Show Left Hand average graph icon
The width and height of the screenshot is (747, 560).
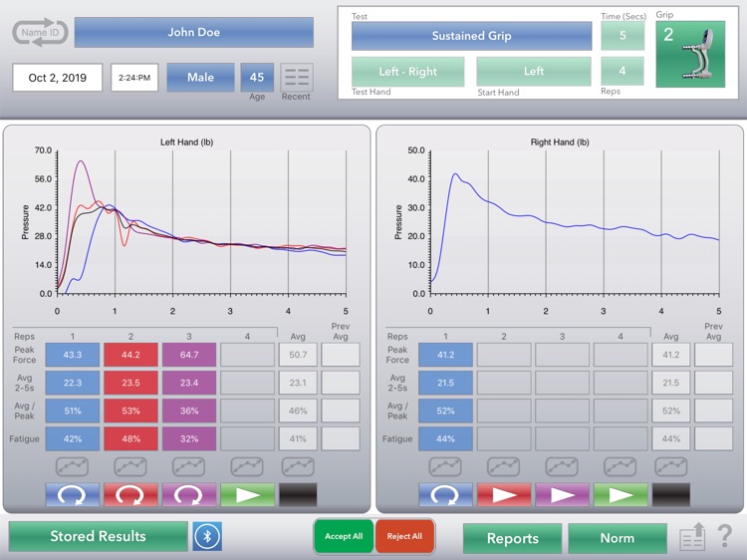coord(298,466)
